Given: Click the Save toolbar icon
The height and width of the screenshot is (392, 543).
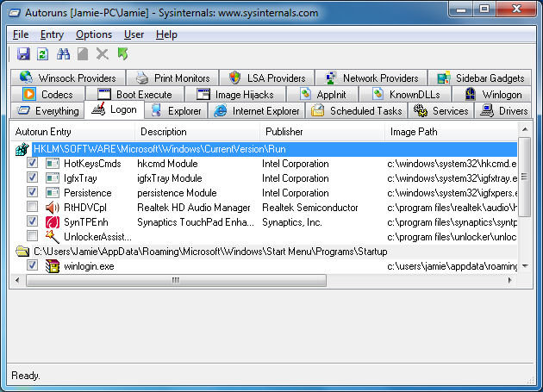Looking at the screenshot, I should pos(23,54).
